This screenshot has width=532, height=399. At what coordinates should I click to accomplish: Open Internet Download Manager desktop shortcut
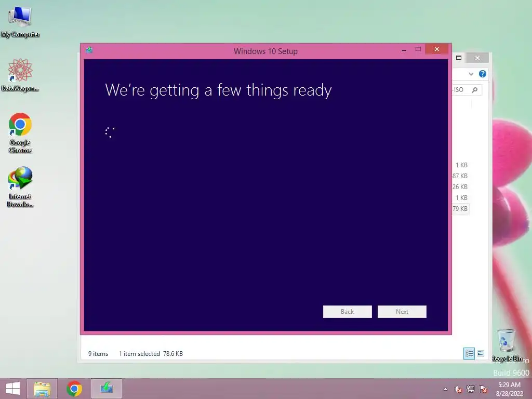point(20,187)
